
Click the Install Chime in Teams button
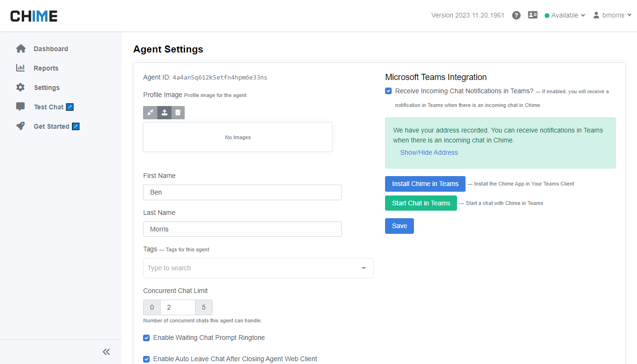click(x=425, y=184)
